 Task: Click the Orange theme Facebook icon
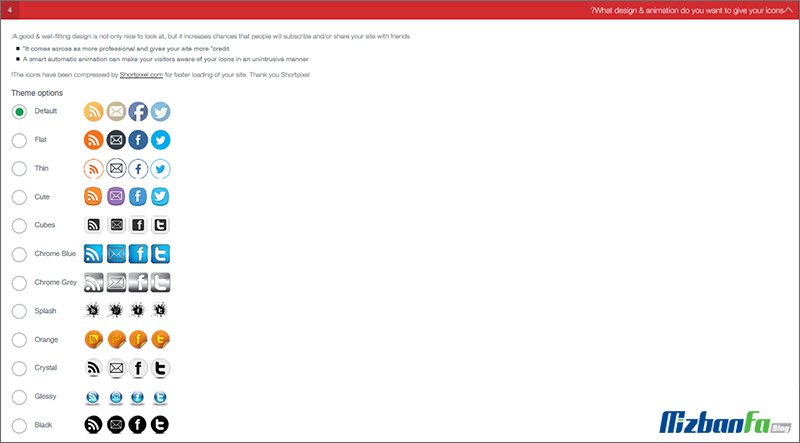click(x=138, y=339)
